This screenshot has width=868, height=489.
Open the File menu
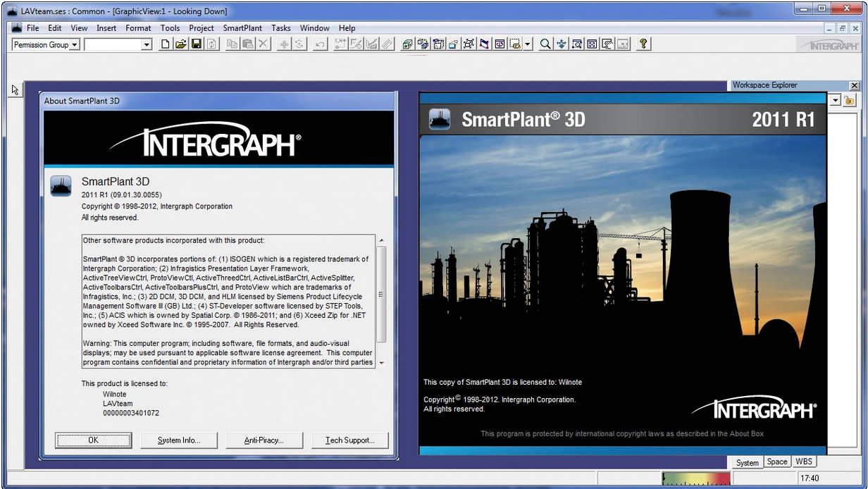coord(32,28)
